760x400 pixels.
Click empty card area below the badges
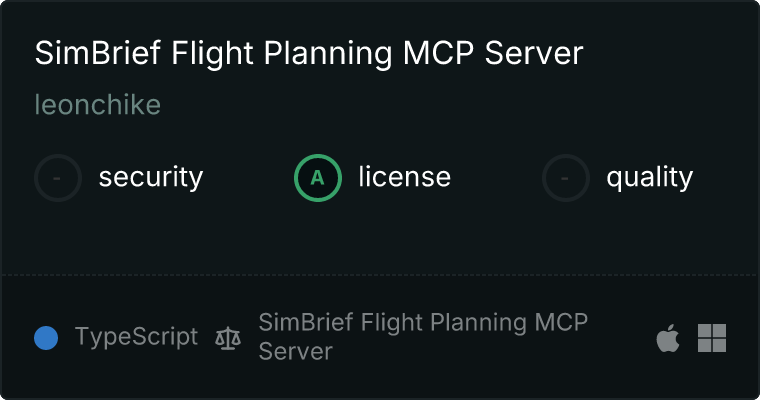click(x=380, y=240)
